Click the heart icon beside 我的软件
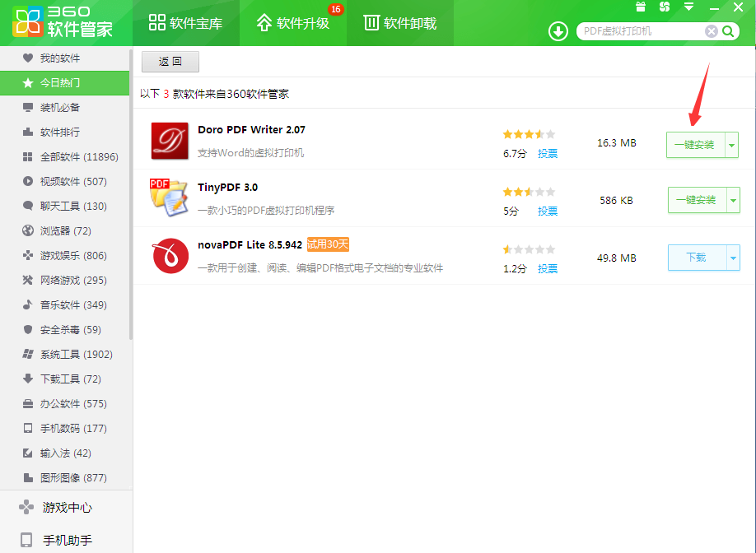Viewport: 756px width, 553px height. 28,58
